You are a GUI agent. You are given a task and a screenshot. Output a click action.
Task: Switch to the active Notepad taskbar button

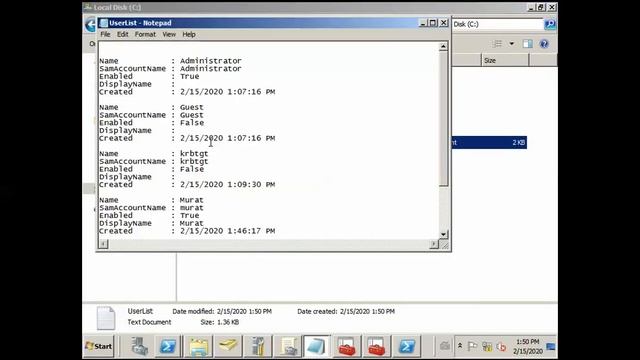tap(316, 346)
